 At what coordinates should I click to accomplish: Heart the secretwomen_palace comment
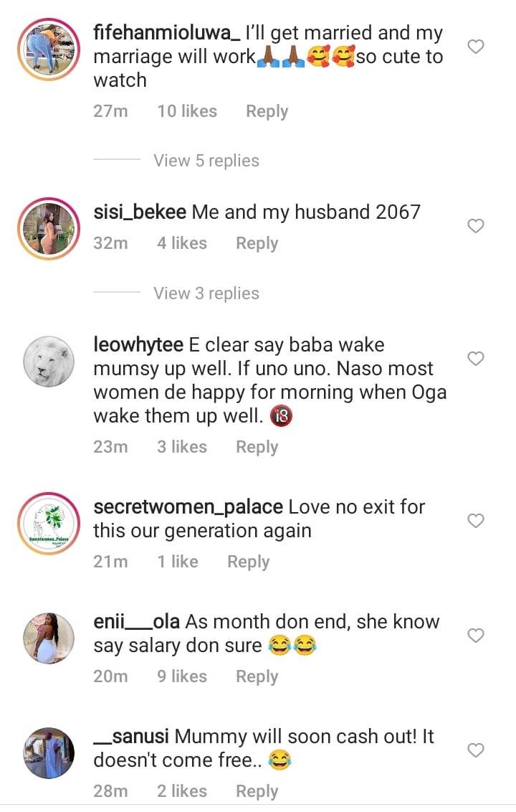[476, 521]
